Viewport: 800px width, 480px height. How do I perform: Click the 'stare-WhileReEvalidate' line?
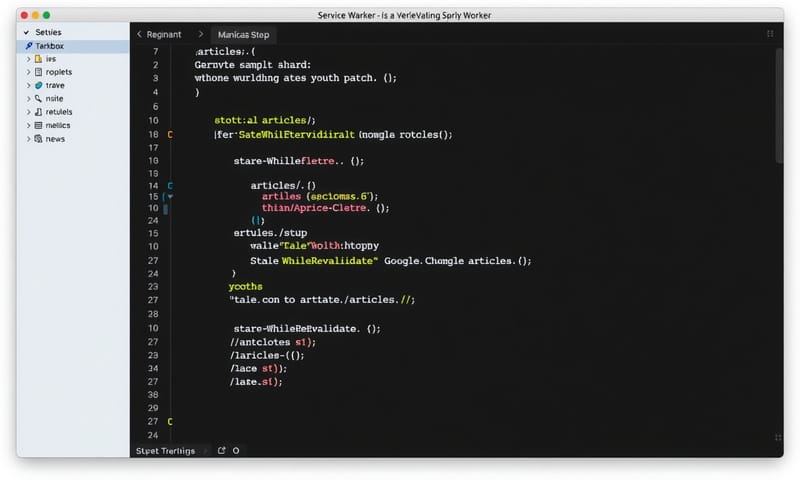pos(307,329)
